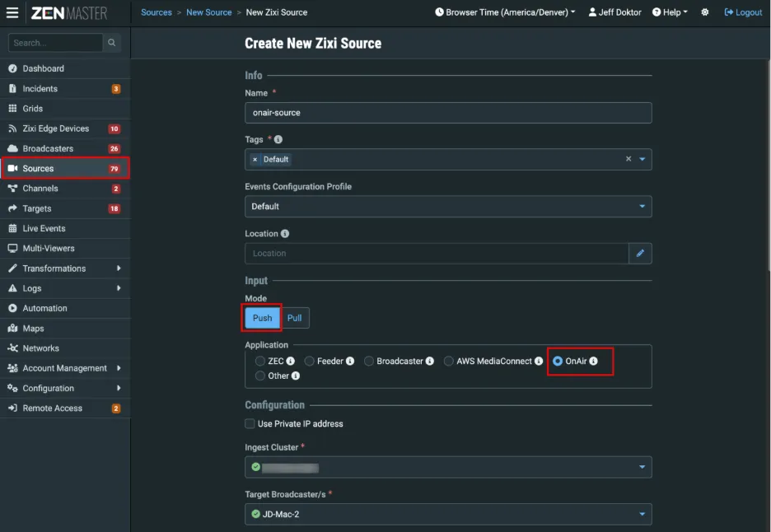
Task: Open Browser Time timezone dropdown
Action: [505, 12]
